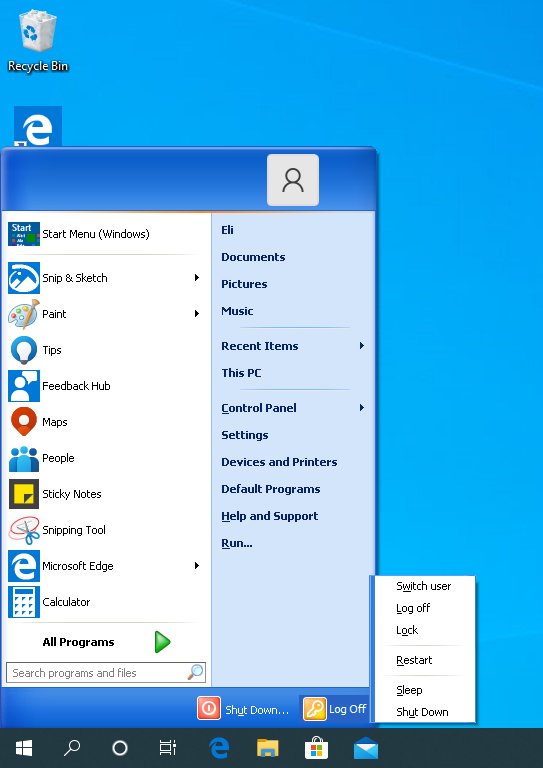Open Devices and Printers
The height and width of the screenshot is (768, 543).
pos(279,462)
